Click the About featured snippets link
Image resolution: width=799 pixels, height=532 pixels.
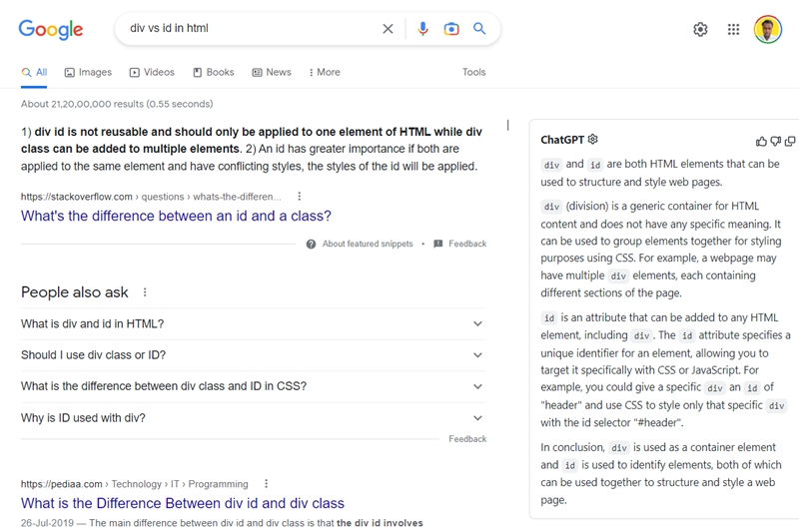click(x=368, y=244)
